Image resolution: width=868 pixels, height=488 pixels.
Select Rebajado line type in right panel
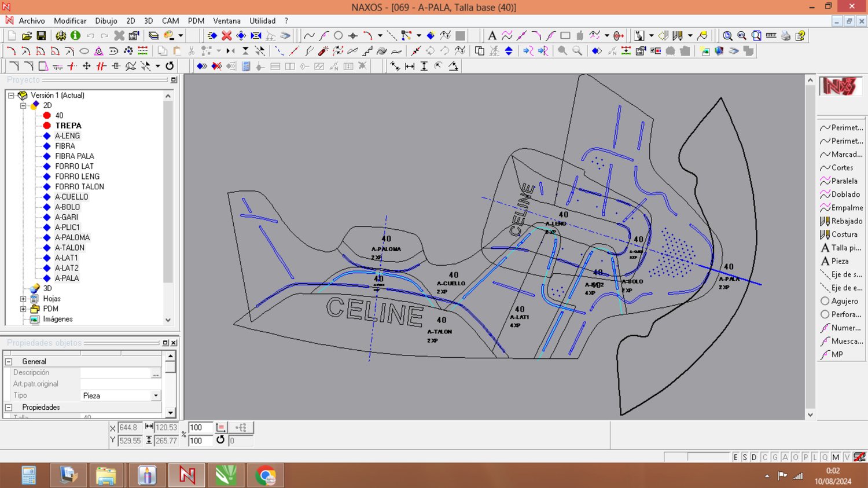tap(841, 221)
